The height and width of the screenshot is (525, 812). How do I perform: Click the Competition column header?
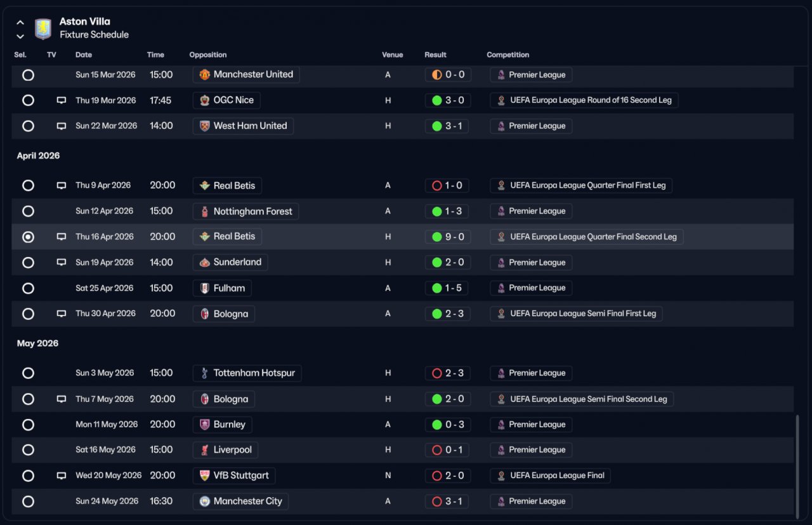click(x=507, y=55)
